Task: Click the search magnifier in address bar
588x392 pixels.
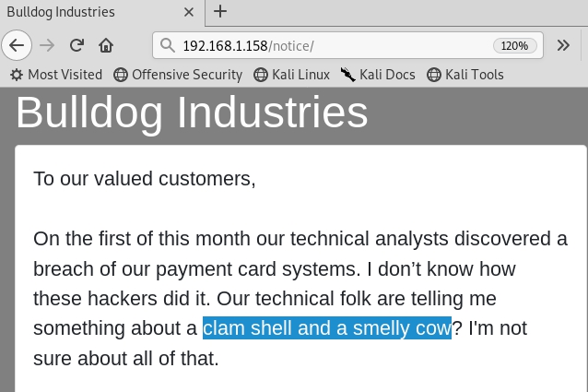Action: click(x=167, y=45)
